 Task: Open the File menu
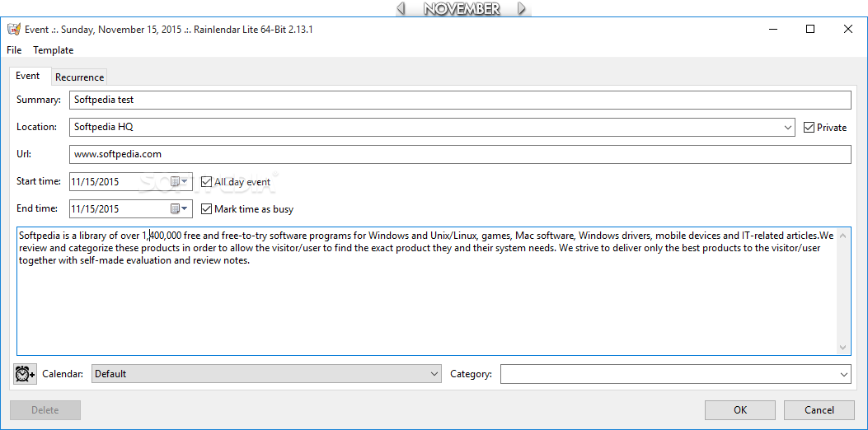tap(14, 49)
